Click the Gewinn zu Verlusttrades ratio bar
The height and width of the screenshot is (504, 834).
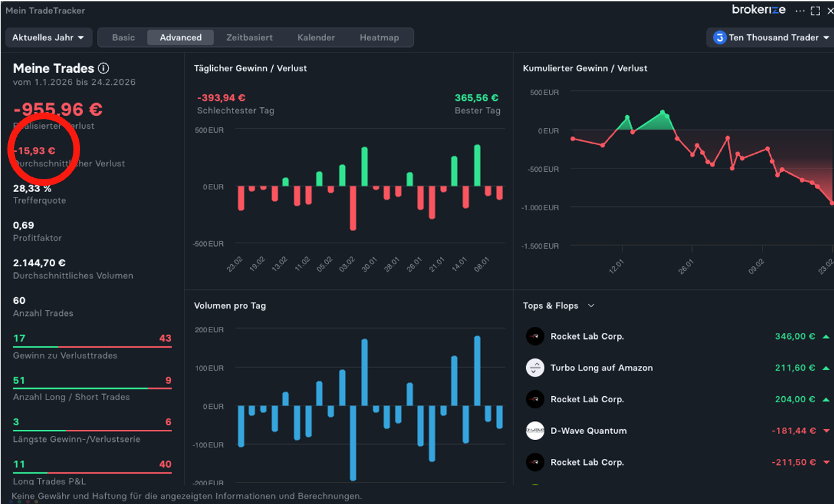coord(92,347)
